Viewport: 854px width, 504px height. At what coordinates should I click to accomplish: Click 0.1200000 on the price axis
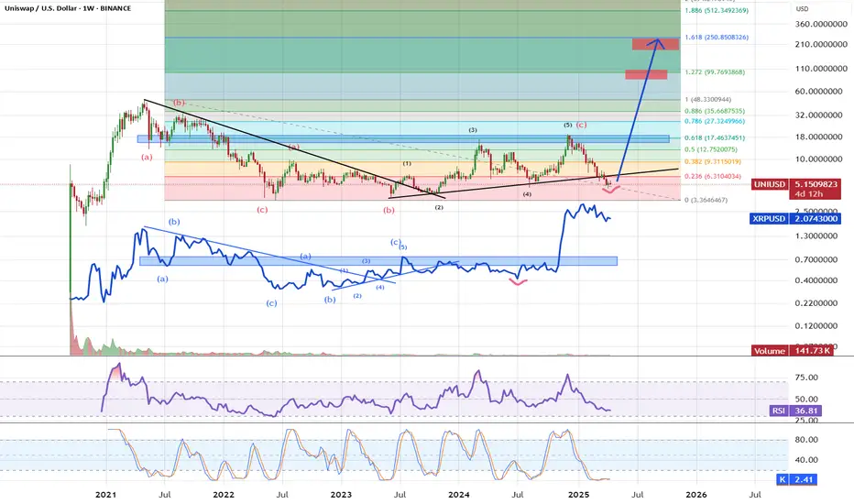(816, 326)
